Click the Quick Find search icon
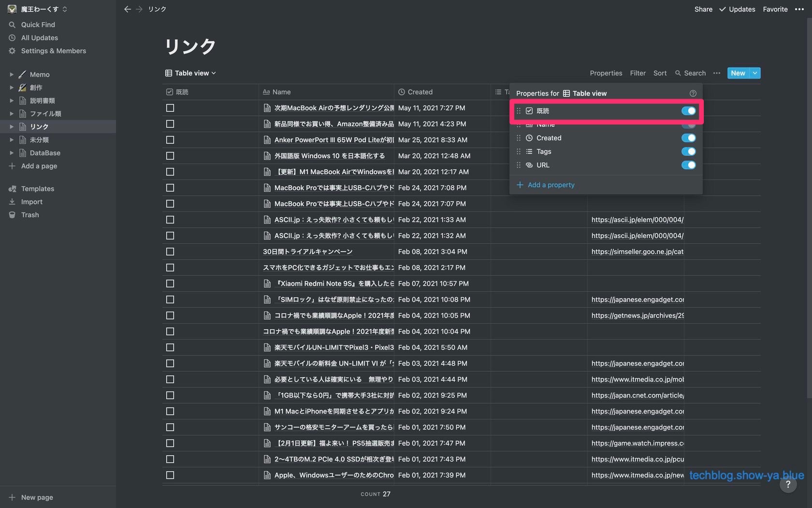 point(12,25)
